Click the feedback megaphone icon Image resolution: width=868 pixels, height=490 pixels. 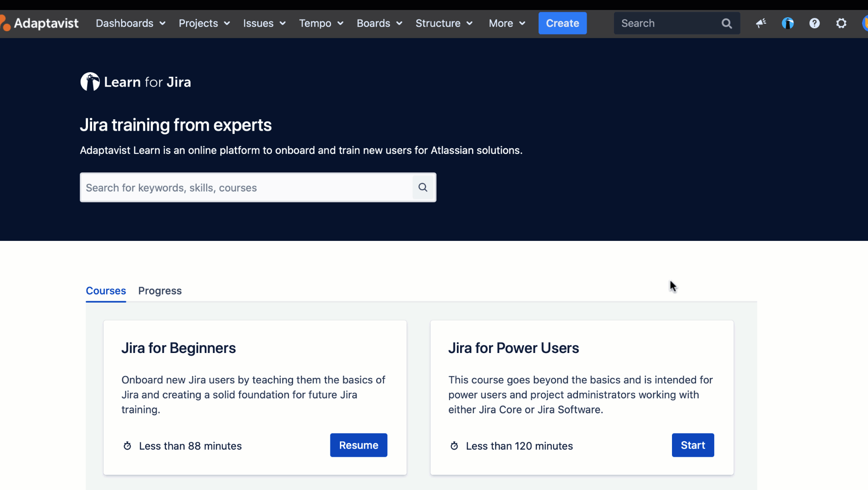[x=761, y=23]
